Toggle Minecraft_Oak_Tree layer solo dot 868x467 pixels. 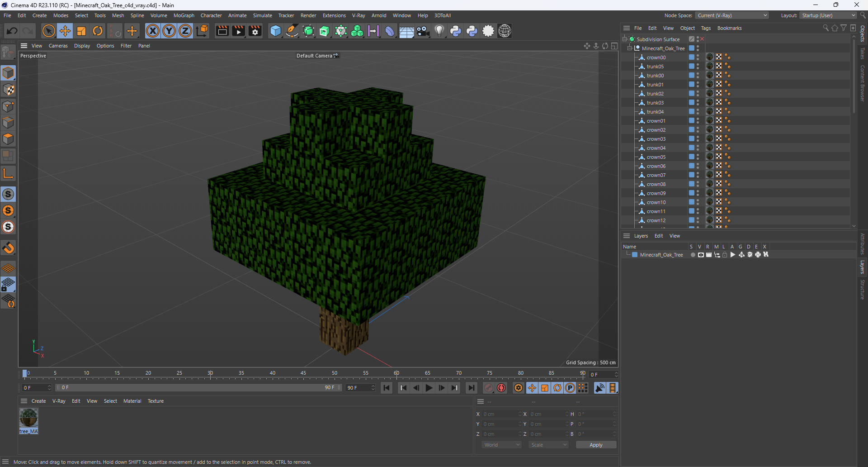tap(693, 255)
